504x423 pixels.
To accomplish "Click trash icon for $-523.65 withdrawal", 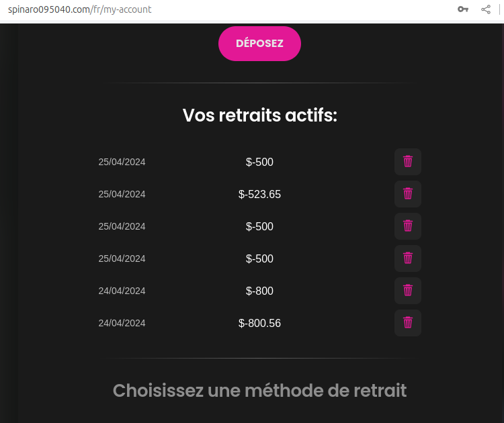I will click(407, 194).
